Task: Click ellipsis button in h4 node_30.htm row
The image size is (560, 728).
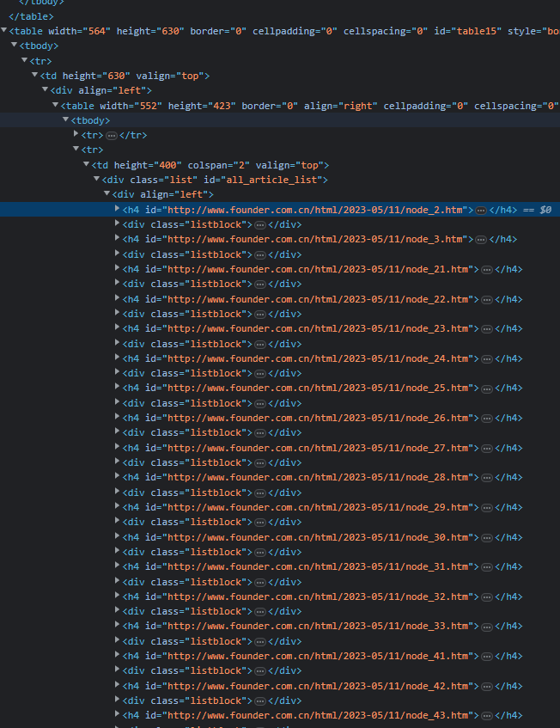Action: [x=487, y=538]
